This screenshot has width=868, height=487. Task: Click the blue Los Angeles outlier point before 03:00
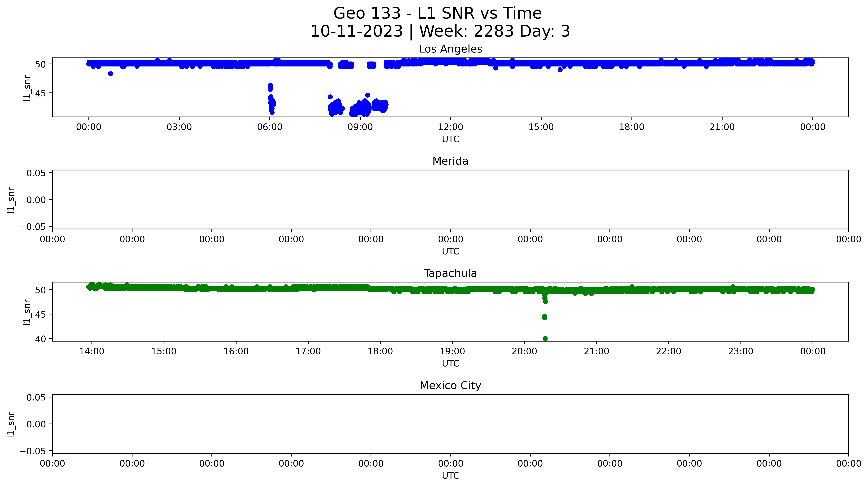(x=110, y=74)
